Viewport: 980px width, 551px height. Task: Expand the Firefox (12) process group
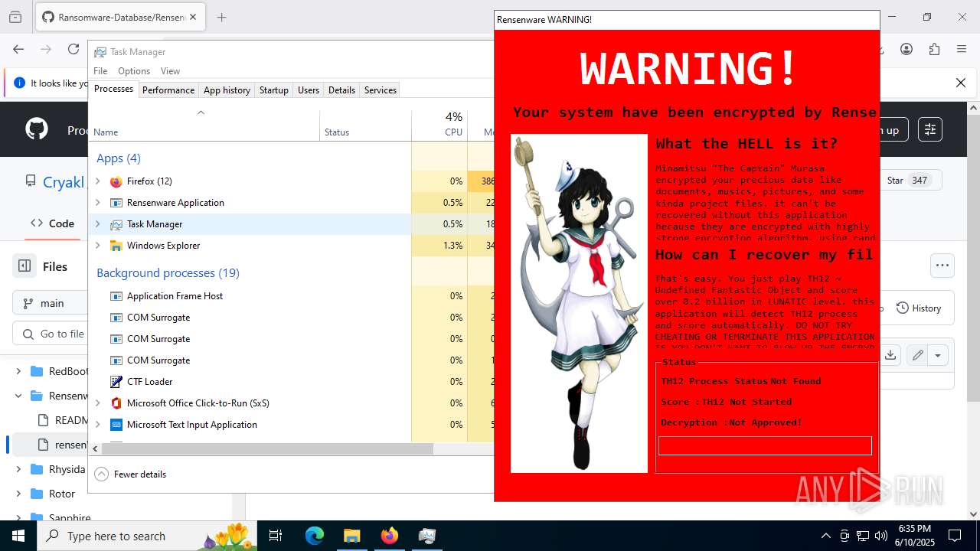point(97,181)
